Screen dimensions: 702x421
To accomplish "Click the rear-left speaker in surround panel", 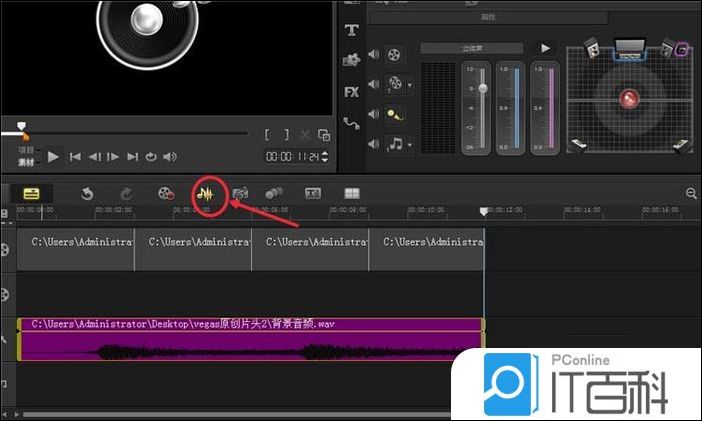I will [579, 145].
